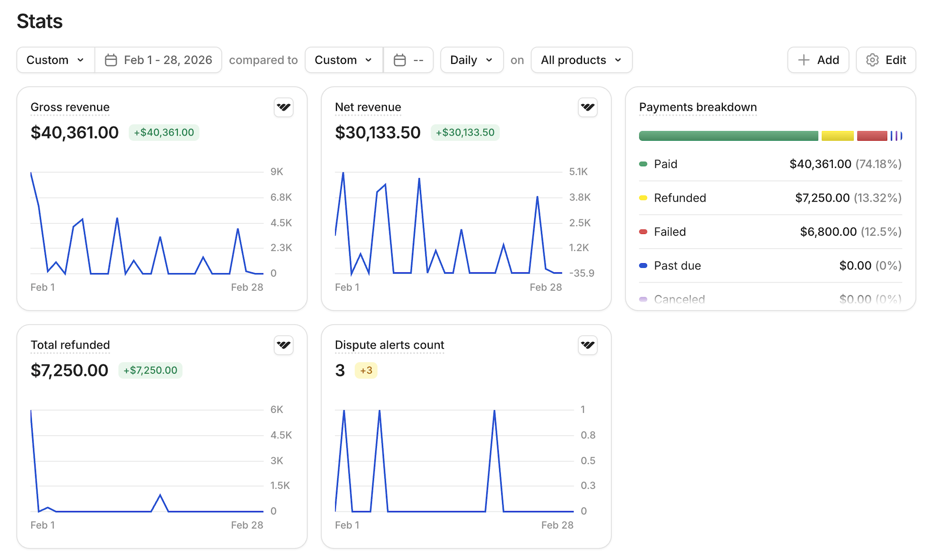Click the blue dot beside Past due

point(643,266)
